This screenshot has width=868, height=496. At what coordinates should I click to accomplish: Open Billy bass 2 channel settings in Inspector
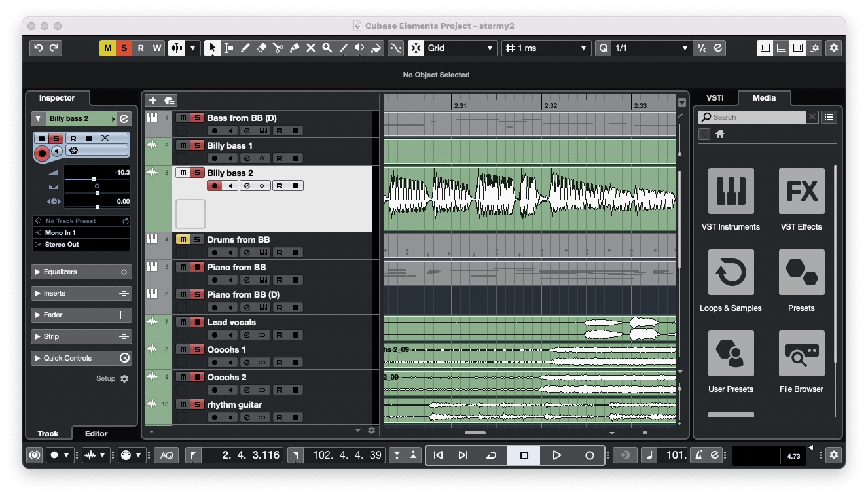tap(124, 118)
